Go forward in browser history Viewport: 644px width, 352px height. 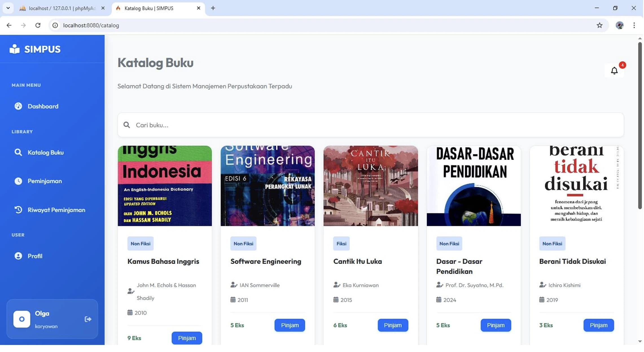click(x=23, y=25)
